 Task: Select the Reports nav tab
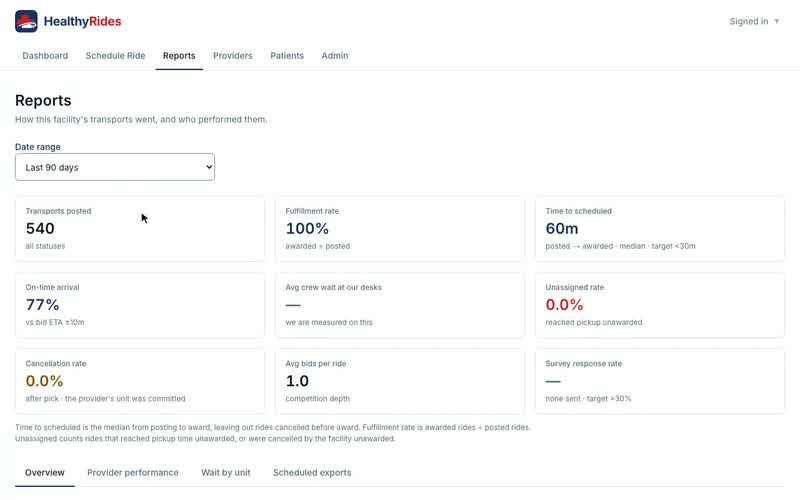click(x=179, y=56)
